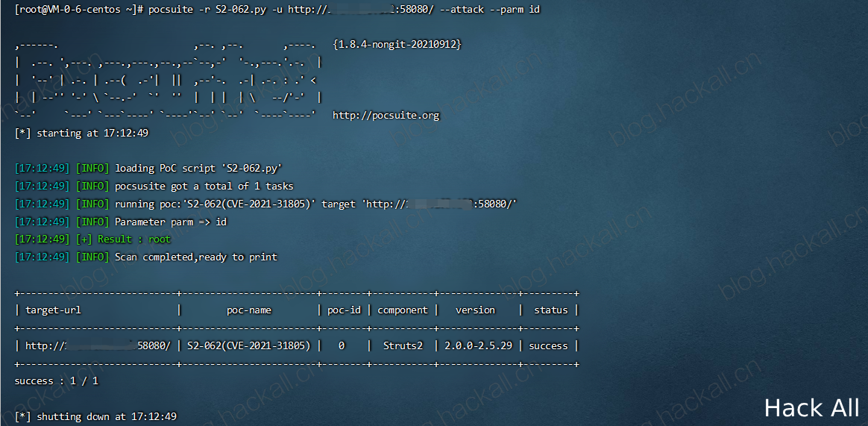This screenshot has height=426, width=868.
Task: Click the 'component' column header
Action: pos(403,310)
